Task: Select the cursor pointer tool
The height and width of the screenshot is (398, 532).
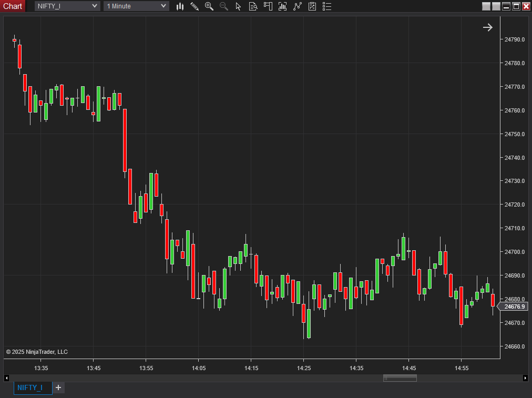Action: [x=238, y=6]
